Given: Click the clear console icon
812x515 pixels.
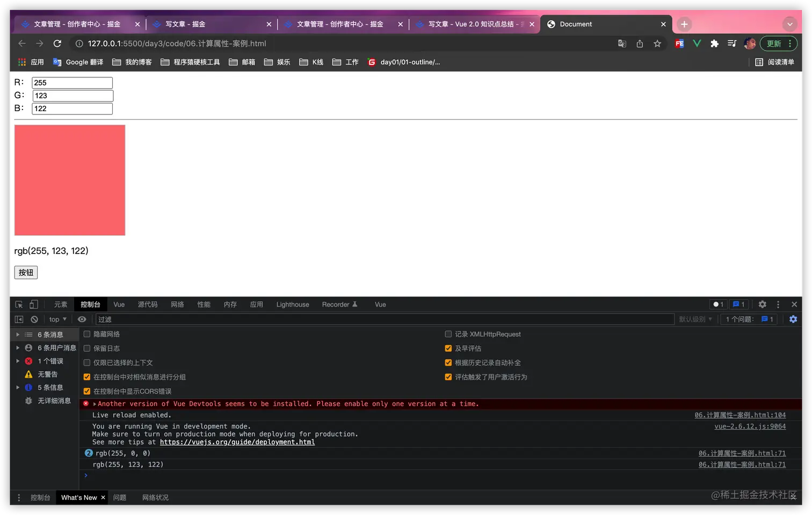Looking at the screenshot, I should point(34,319).
